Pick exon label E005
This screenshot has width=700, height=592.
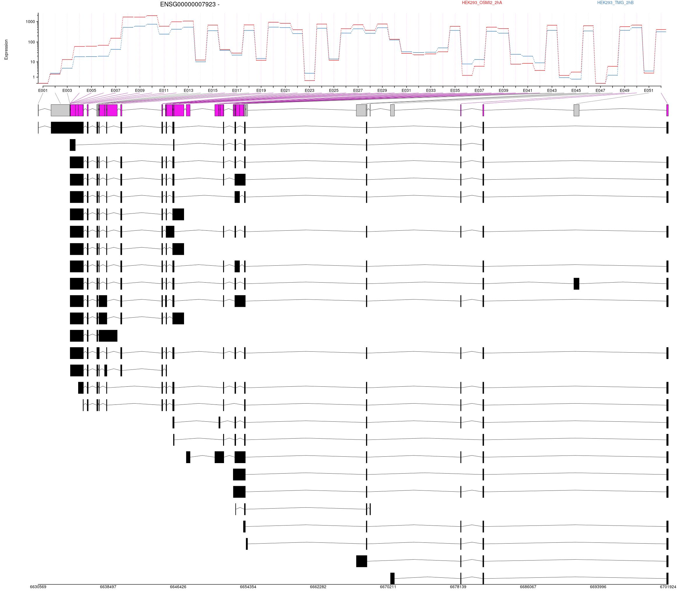[x=91, y=91]
